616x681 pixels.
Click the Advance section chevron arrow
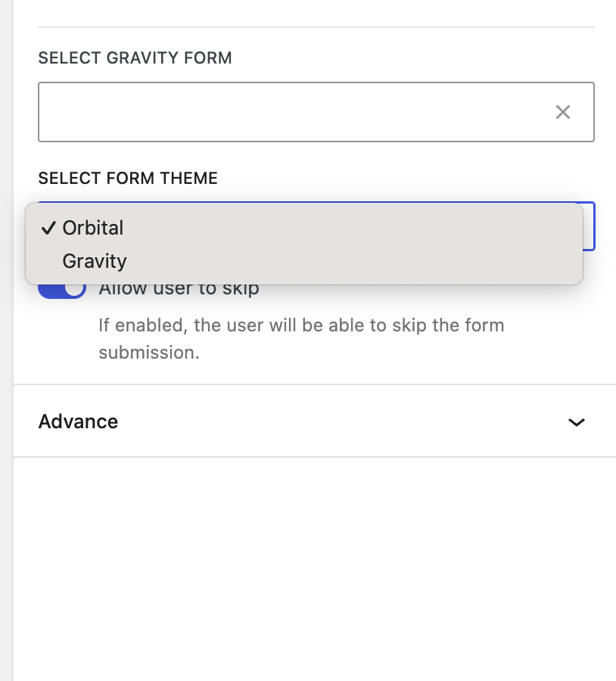click(577, 422)
